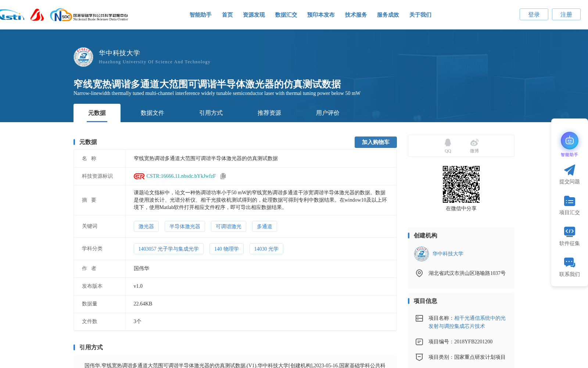Copy the CSTR identifier with the copy icon
This screenshot has height=368, width=588.
(223, 176)
